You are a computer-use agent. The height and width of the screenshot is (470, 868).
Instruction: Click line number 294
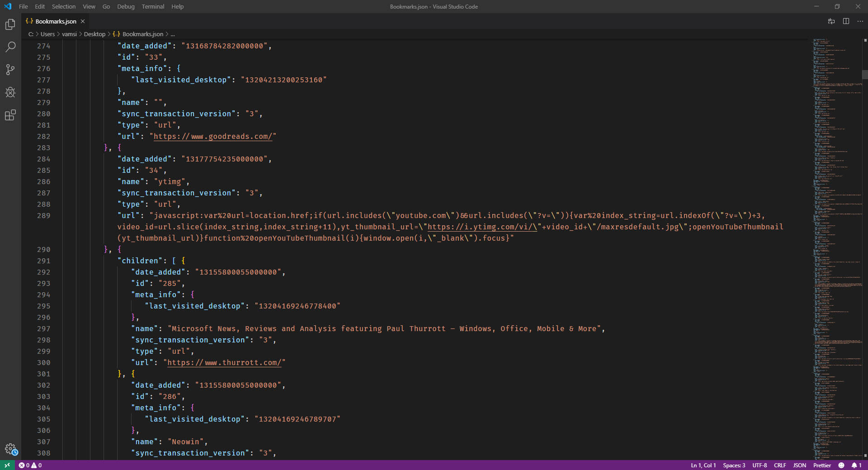coord(43,295)
